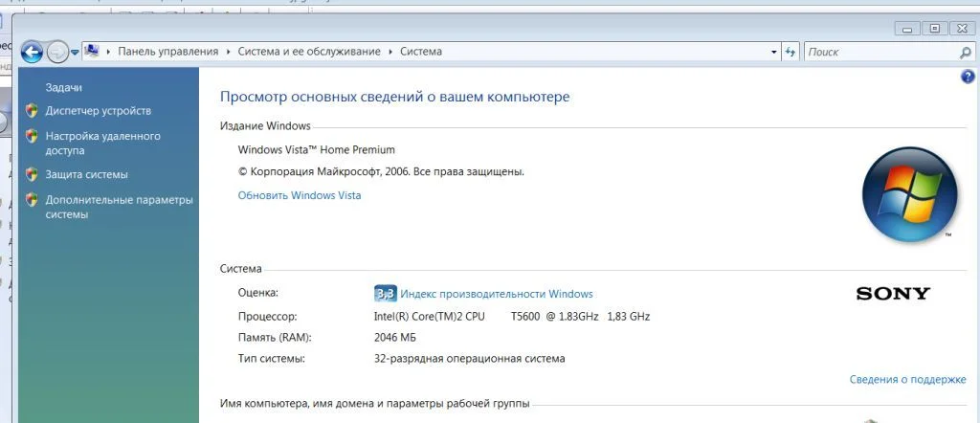Click the Оценка: label
This screenshot has height=423, width=980.
(x=257, y=293)
